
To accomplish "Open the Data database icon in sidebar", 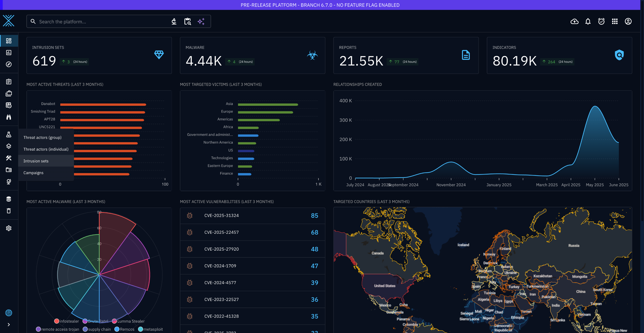I will [x=9, y=199].
